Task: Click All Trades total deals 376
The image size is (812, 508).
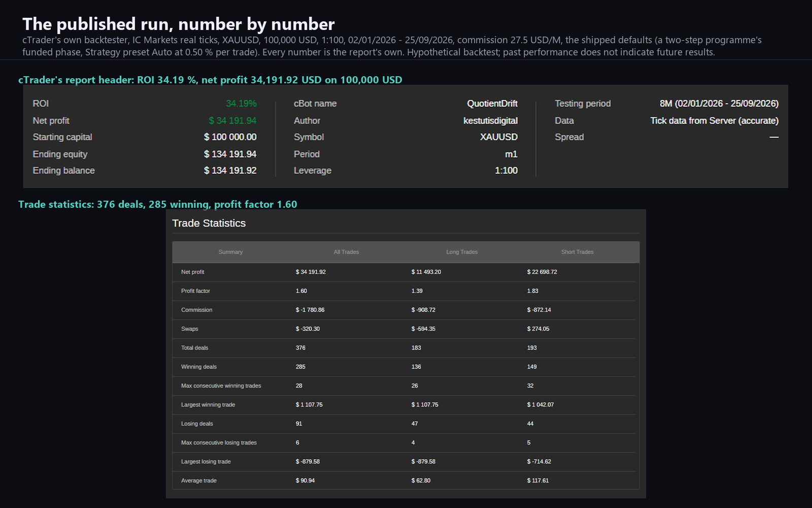Action: 300,348
